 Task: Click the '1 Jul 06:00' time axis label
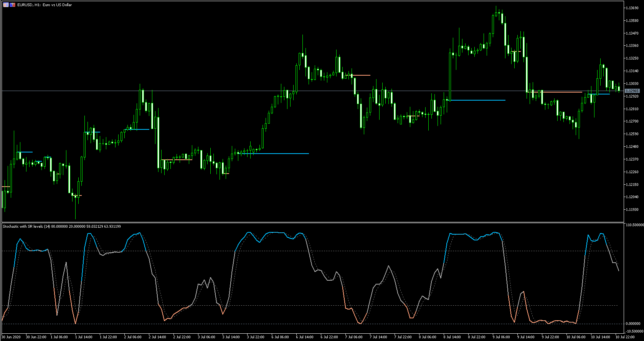[x=59, y=337]
